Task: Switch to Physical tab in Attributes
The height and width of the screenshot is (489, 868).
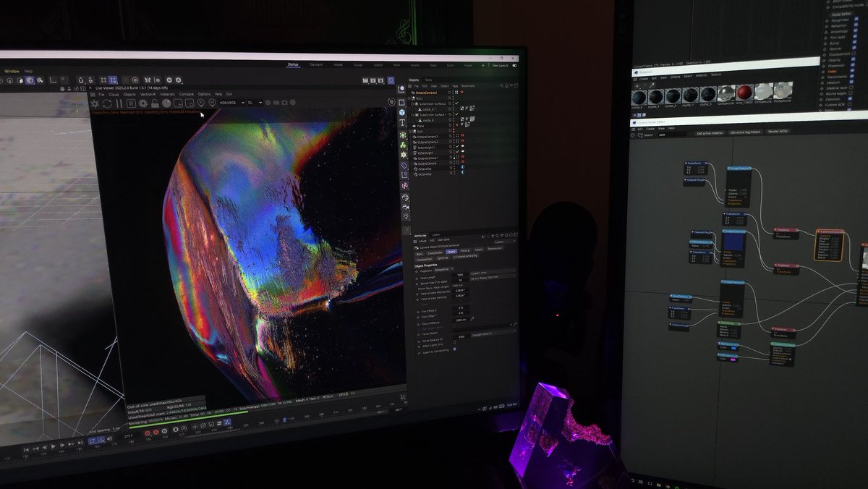Action: (465, 251)
